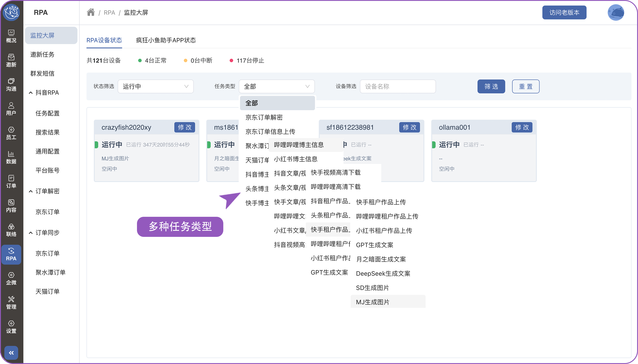Screen dimensions: 638x364
Task: Click the home icon in the breadcrumb
Action: click(x=91, y=12)
